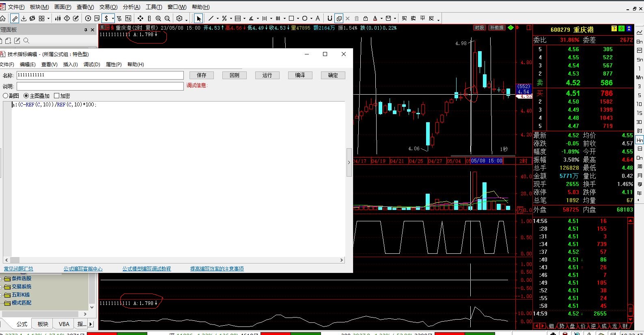Click the 名称 input field
Viewport: 644px width, 335px height.
click(100, 75)
